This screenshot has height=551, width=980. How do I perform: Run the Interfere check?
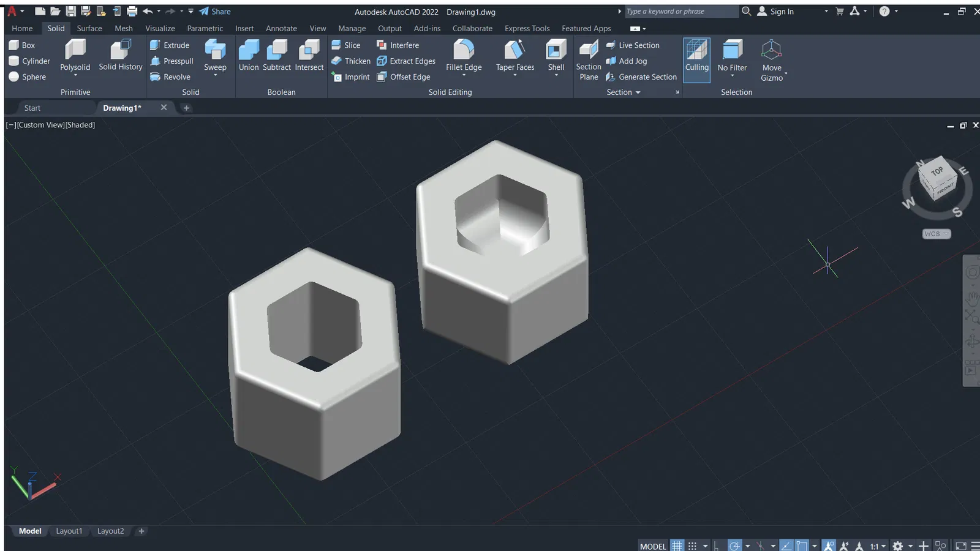(398, 45)
